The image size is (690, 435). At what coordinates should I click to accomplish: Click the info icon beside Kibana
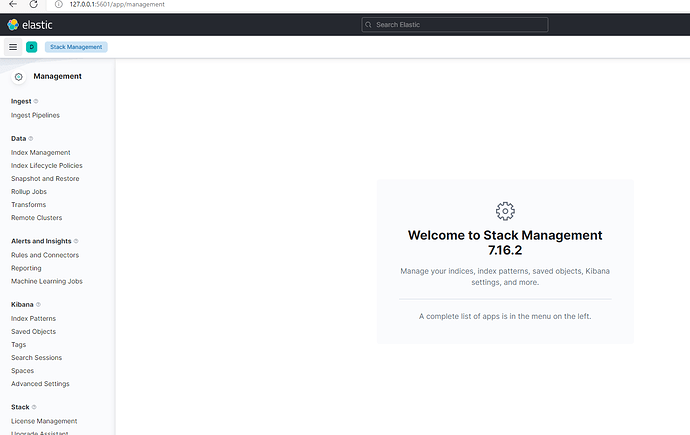coord(38,304)
